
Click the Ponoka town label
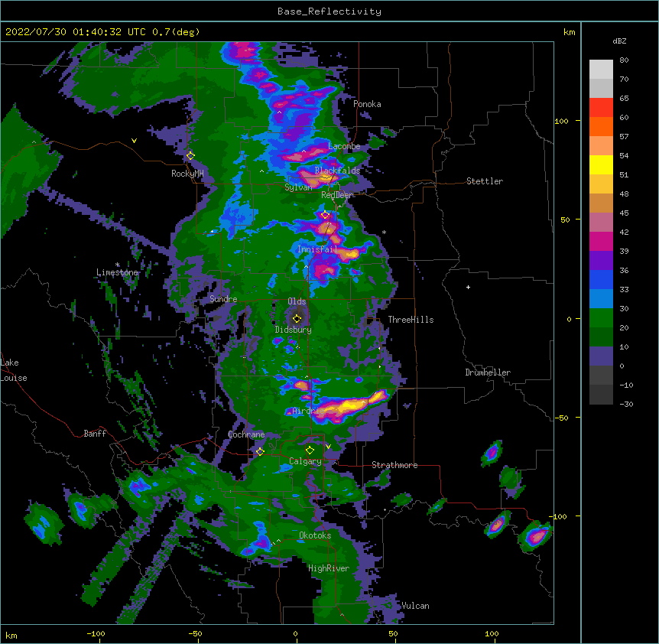click(367, 104)
